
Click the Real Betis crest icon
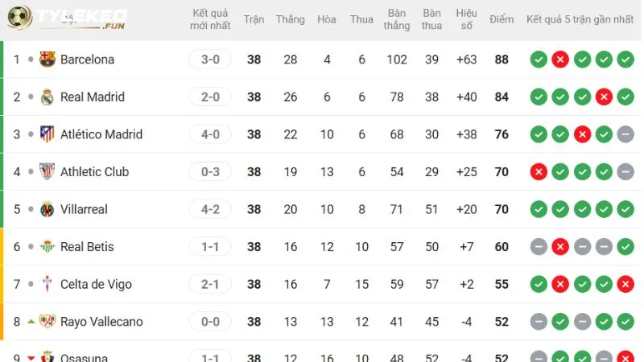[x=47, y=247]
